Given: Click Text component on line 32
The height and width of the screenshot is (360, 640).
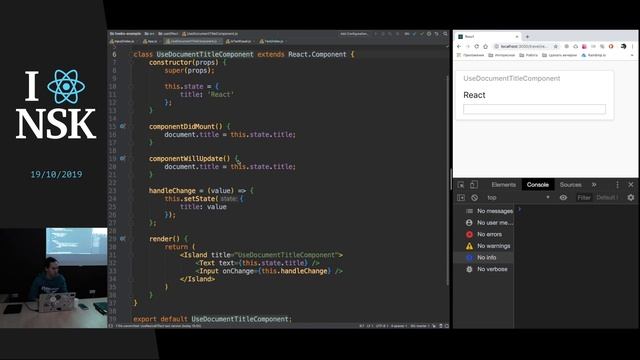Looking at the screenshot, I should coord(258,263).
